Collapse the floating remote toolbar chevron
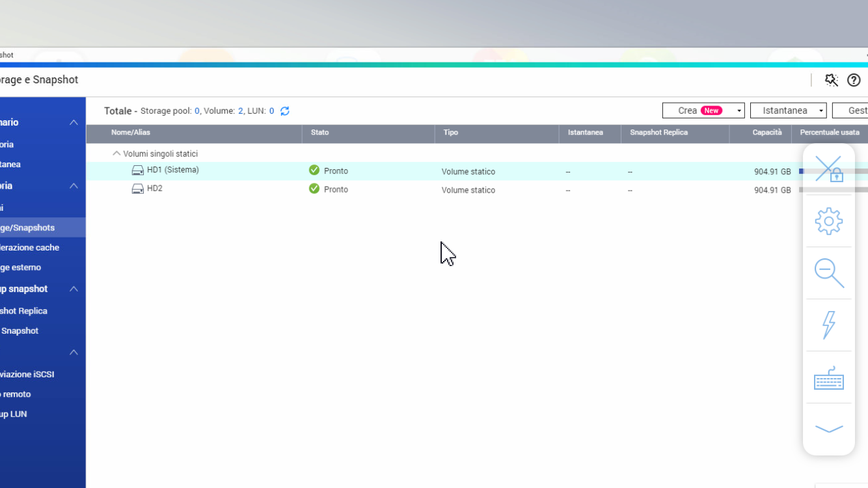The width and height of the screenshot is (868, 488). coord(829,429)
